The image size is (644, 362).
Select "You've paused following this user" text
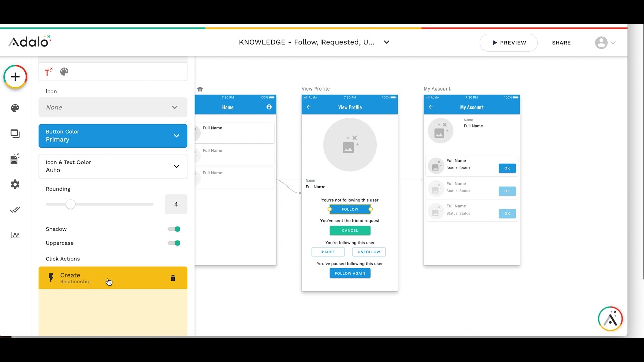click(x=350, y=264)
